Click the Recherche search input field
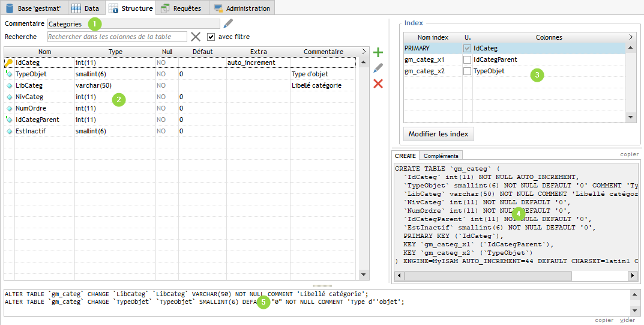Image resolution: width=644 pixels, height=325 pixels. click(117, 37)
